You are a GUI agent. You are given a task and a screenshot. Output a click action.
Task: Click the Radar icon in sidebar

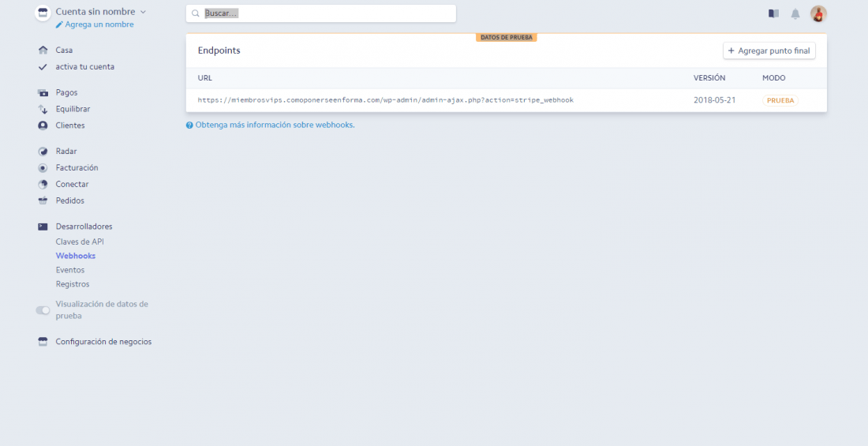[43, 152]
